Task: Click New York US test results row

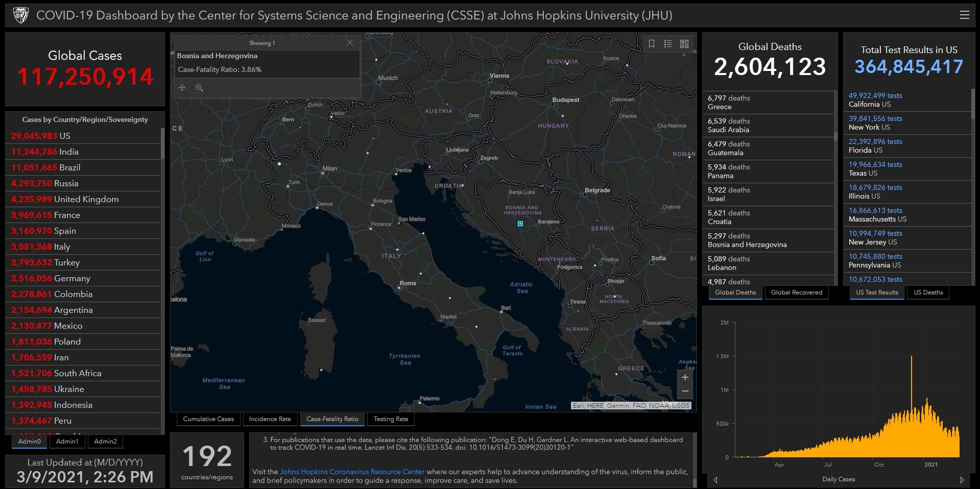Action: (x=907, y=123)
